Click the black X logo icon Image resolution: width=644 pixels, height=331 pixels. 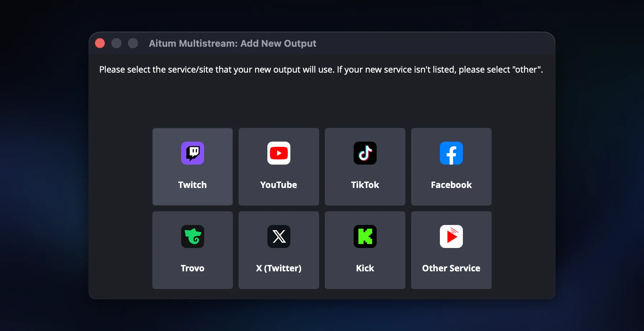(x=279, y=236)
